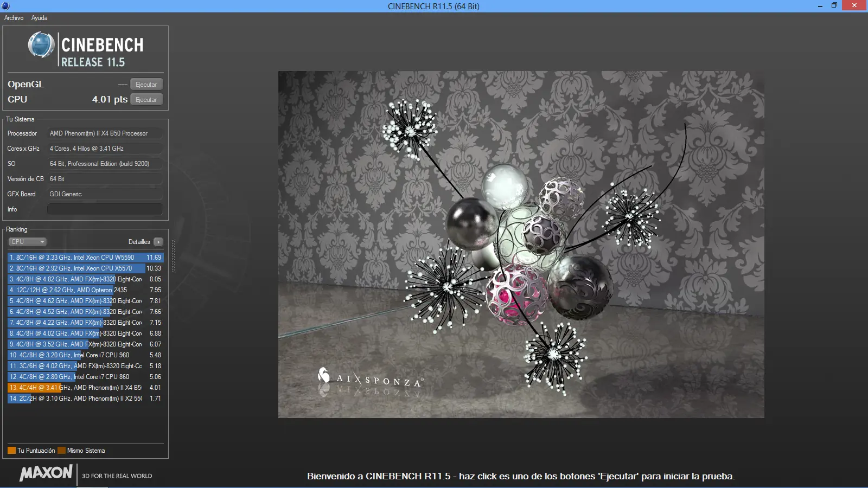
Task: Select ranking row 7 FX-8320 at 4.22 GHz
Action: [86, 323]
